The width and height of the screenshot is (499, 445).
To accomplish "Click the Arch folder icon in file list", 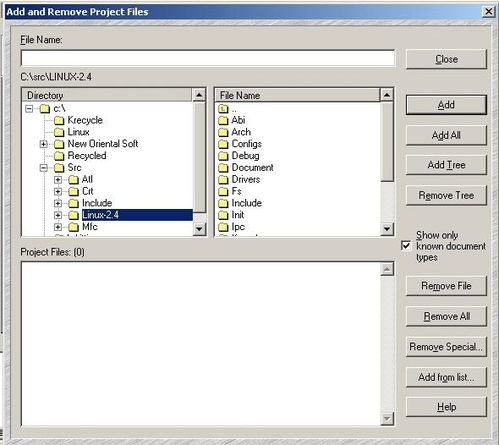I will (223, 132).
